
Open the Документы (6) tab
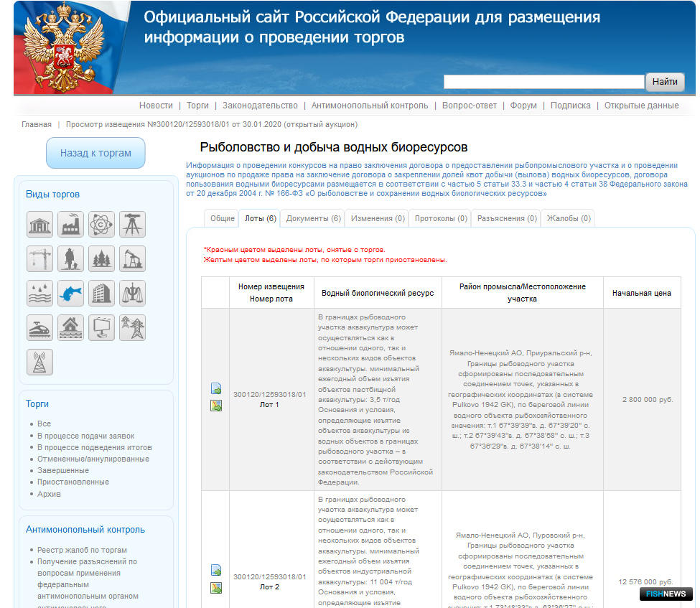314,218
